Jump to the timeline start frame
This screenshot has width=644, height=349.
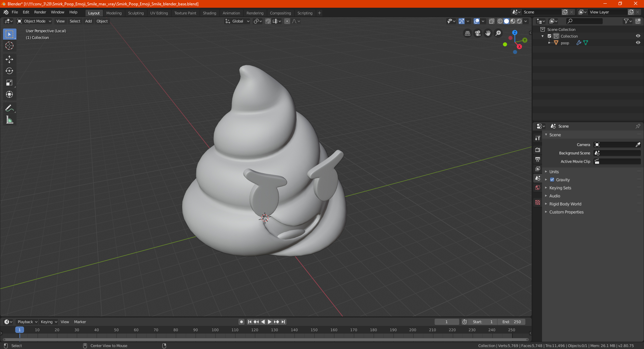click(x=250, y=322)
